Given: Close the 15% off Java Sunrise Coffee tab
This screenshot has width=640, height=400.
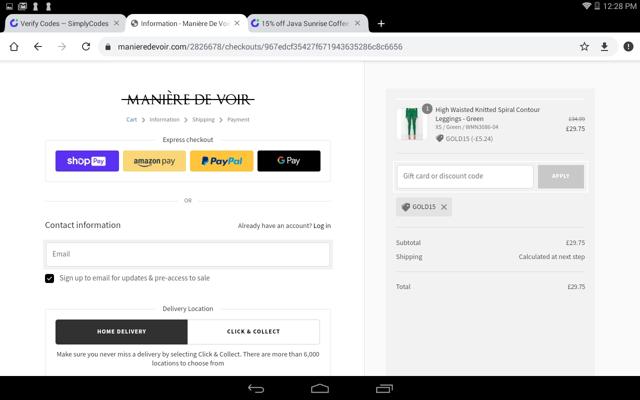Looking at the screenshot, I should pos(358,23).
